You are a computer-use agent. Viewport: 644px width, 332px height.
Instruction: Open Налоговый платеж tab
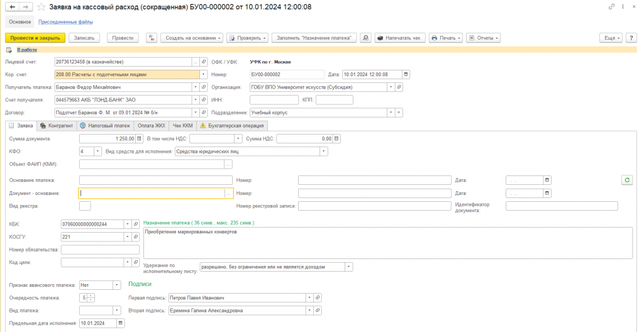(105, 125)
